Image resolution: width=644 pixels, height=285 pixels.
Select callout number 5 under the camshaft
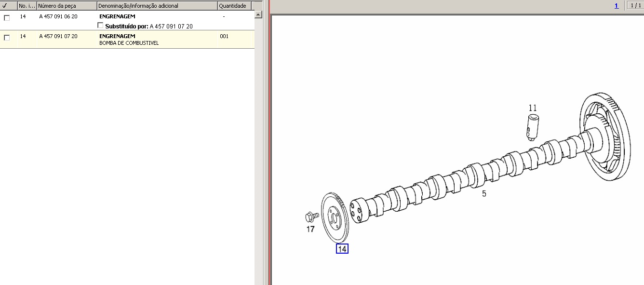(x=484, y=194)
